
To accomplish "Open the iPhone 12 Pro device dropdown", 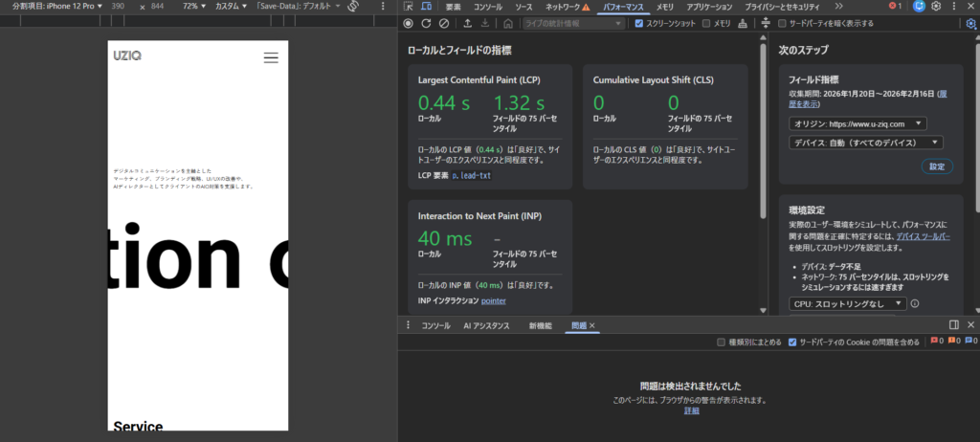I will [x=69, y=7].
